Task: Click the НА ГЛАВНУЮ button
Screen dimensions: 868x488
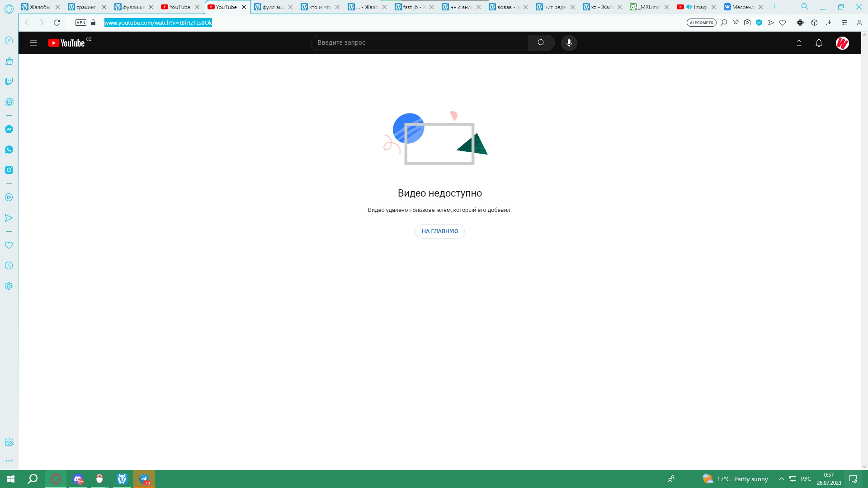Action: click(439, 231)
